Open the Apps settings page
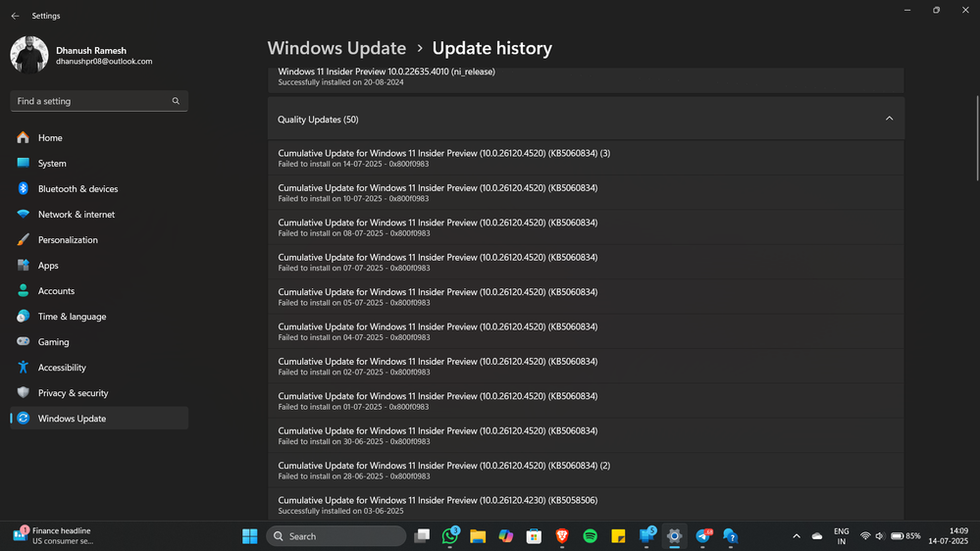This screenshot has width=980, height=551. point(99,266)
